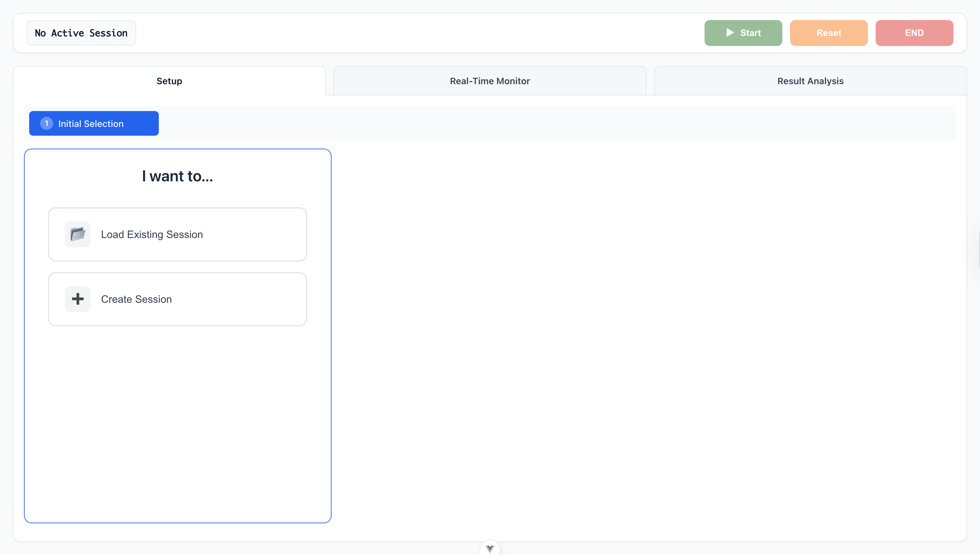Click blank space between status label and Start
This screenshot has width=980, height=555.
point(420,33)
